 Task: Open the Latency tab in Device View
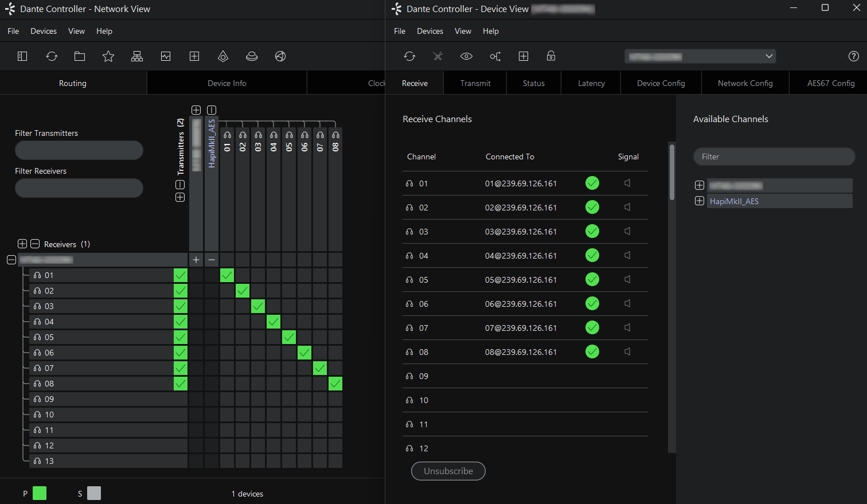pos(591,83)
